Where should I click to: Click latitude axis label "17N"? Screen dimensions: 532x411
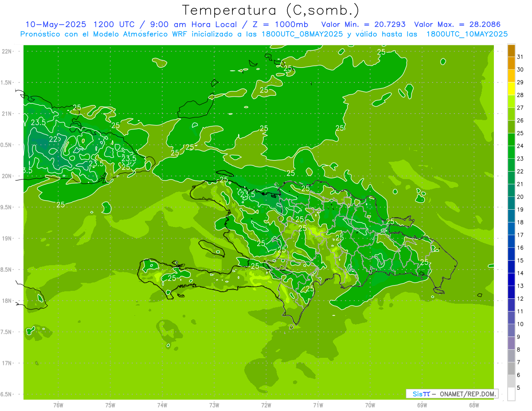[x=6, y=363]
